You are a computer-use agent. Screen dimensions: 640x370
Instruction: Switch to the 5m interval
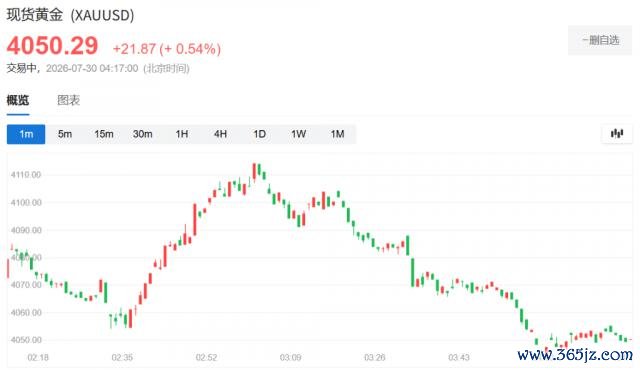(65, 134)
